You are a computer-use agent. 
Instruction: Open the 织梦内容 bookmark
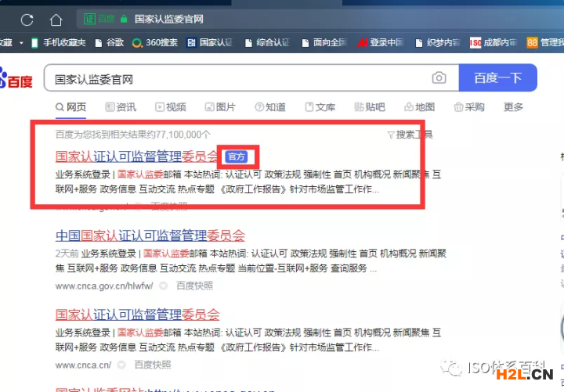[x=437, y=43]
